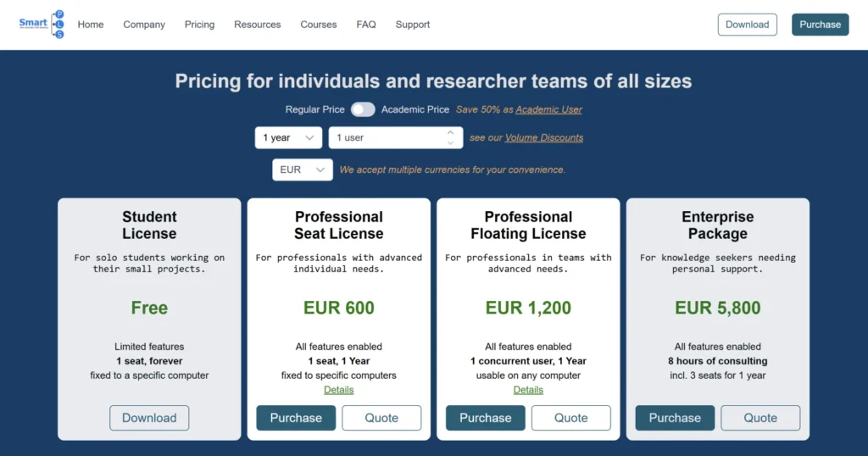View Details of Professional Seat License
Screen dimensions: 868x456
click(339, 390)
